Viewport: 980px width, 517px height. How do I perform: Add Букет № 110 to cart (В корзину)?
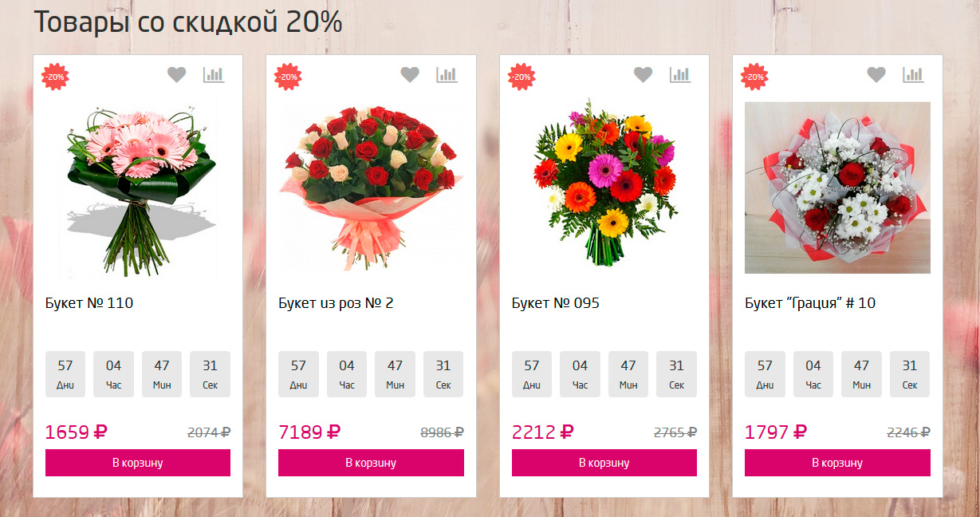point(138,463)
